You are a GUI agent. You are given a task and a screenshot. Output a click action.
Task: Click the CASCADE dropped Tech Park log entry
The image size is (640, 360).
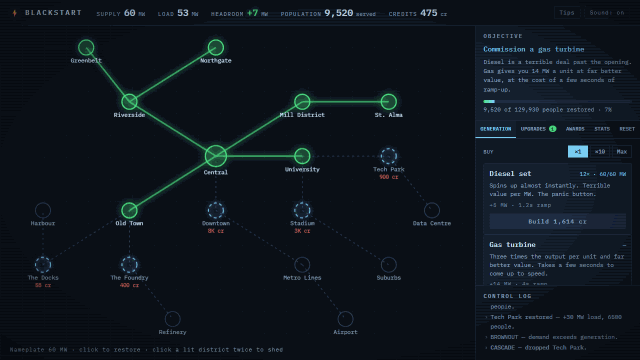(x=538, y=348)
